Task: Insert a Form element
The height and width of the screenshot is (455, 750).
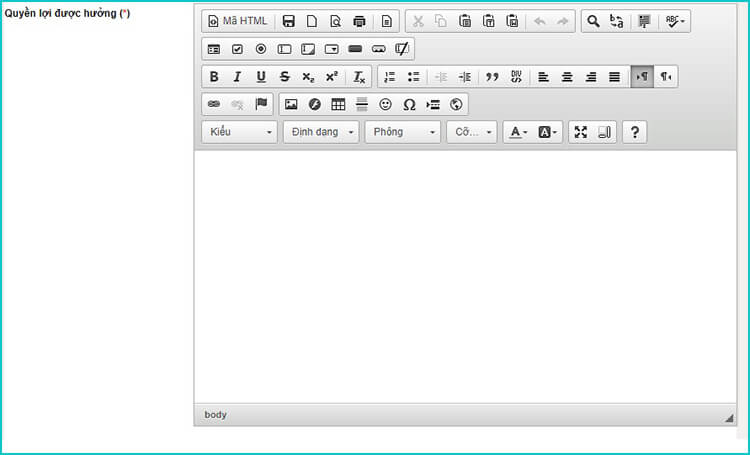Action: [214, 49]
